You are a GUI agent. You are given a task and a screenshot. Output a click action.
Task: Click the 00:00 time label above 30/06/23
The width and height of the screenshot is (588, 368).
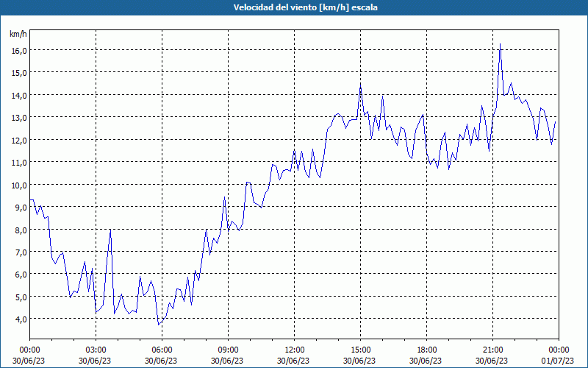pyautogui.click(x=29, y=350)
